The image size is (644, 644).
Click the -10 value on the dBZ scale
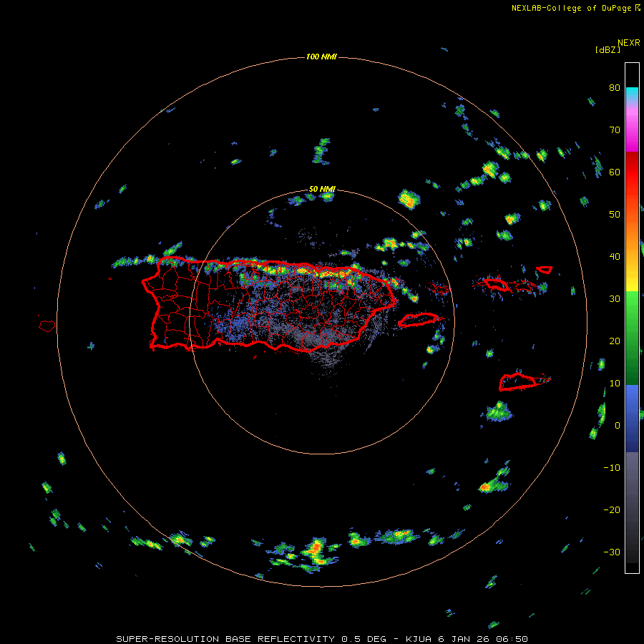612,468
